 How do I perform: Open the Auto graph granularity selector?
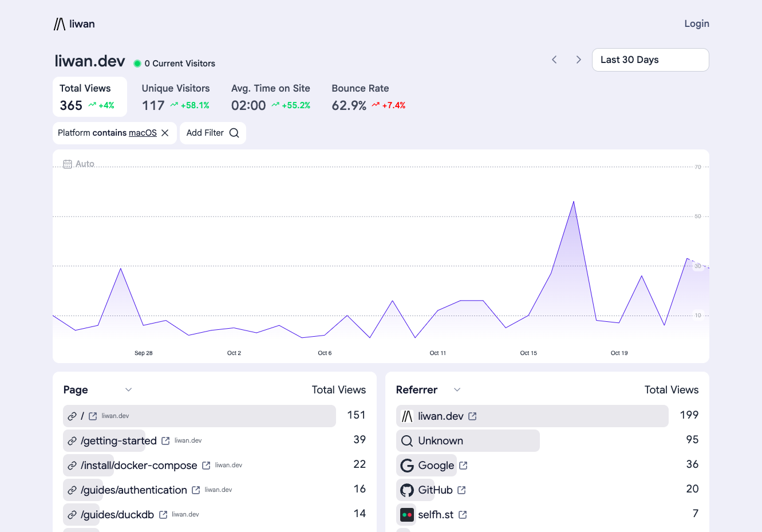pos(79,164)
